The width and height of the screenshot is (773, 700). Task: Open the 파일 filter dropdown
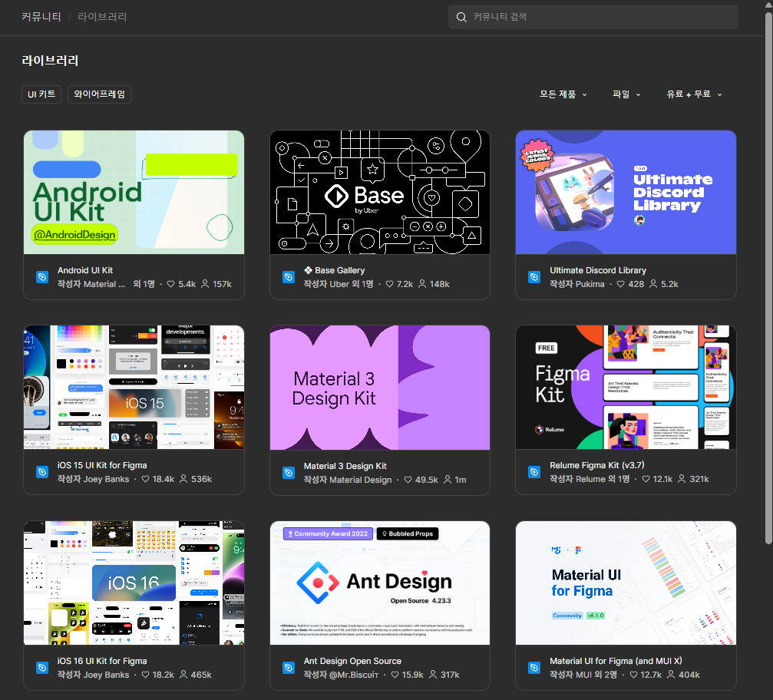(x=626, y=94)
